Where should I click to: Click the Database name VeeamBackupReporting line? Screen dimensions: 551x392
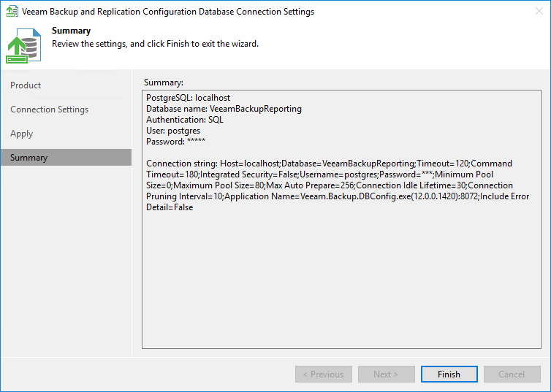pyautogui.click(x=224, y=109)
